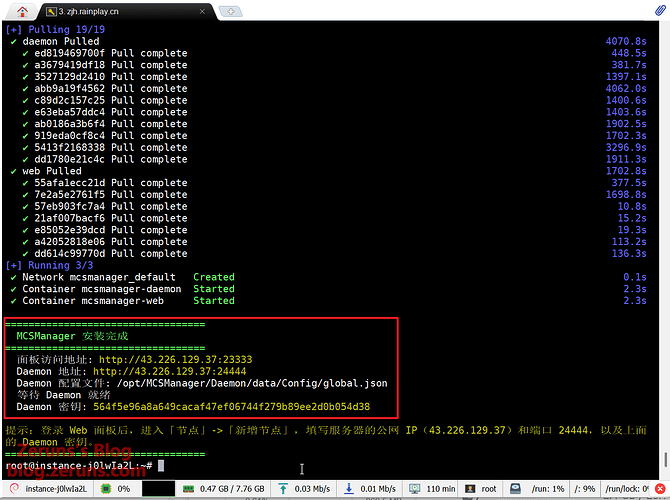This screenshot has width=670, height=500.
Task: Click the 0.03 Mb/s upload speed
Action: click(x=312, y=488)
